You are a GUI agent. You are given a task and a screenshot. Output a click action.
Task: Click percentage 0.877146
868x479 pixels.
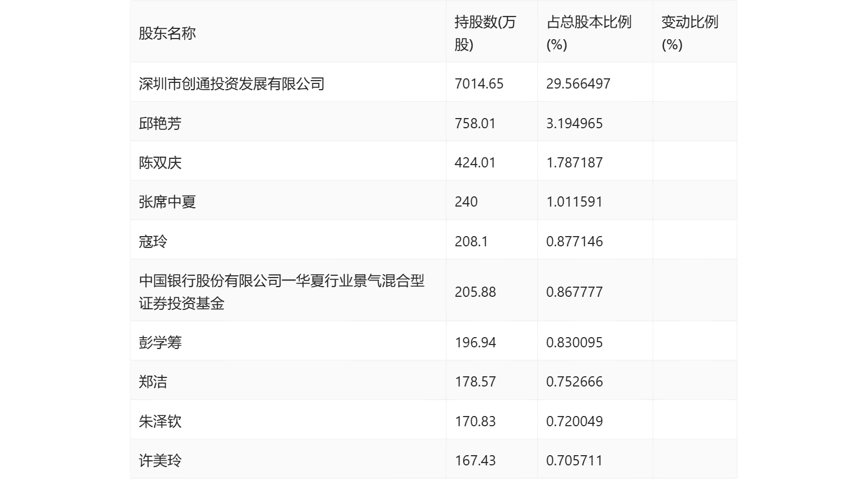[574, 242]
